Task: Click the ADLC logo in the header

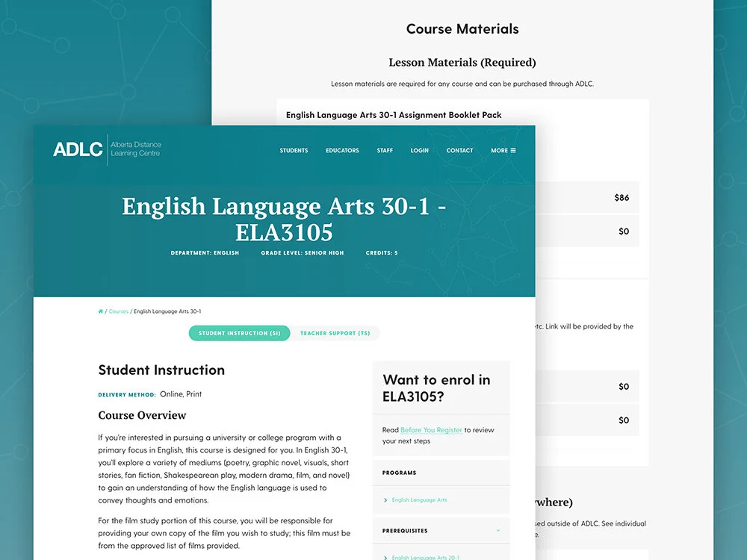Action: 107,149
